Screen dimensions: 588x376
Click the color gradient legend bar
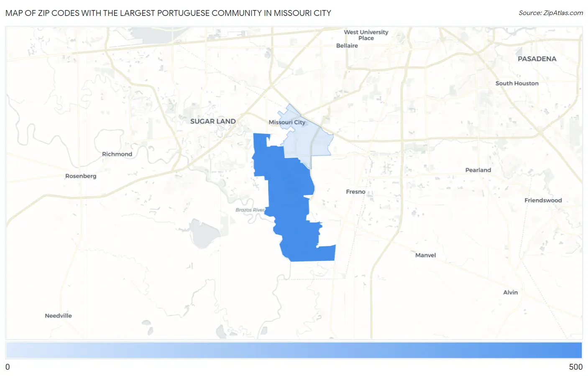click(294, 350)
